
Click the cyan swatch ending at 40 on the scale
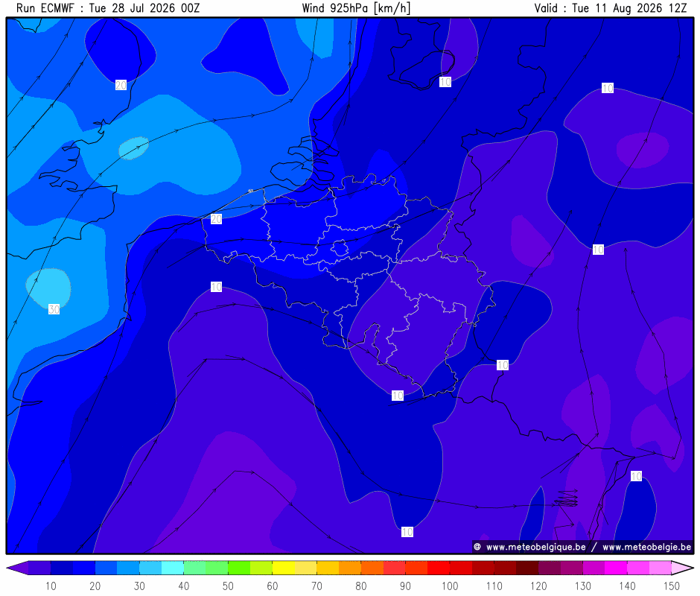point(172,568)
